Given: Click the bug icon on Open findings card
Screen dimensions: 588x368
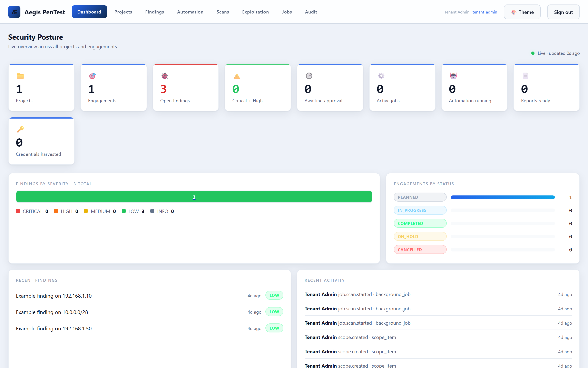Looking at the screenshot, I should (165, 76).
